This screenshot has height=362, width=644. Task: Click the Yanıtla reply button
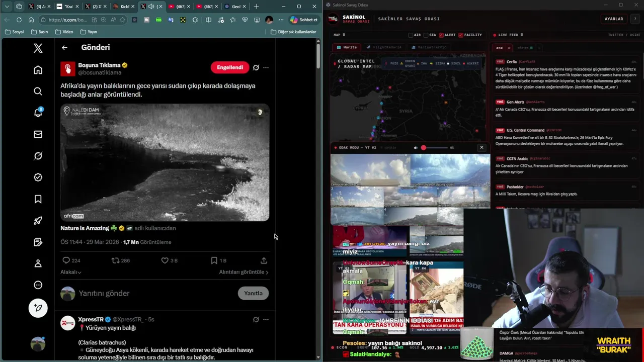tap(253, 293)
